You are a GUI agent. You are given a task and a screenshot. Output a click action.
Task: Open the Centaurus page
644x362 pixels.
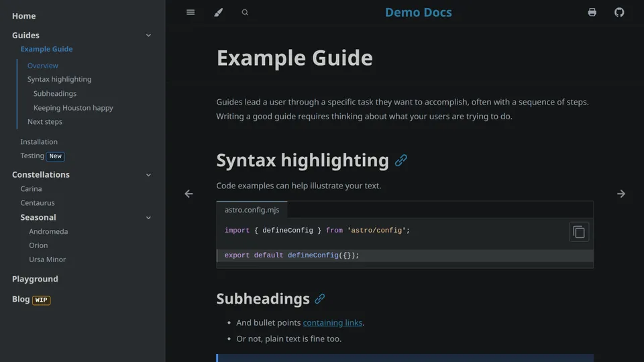coord(38,202)
